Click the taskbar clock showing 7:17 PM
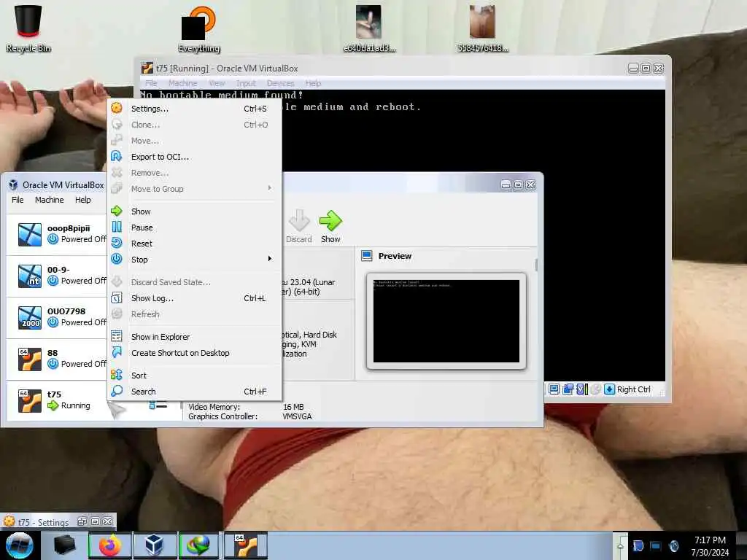This screenshot has width=747, height=560. (710, 546)
